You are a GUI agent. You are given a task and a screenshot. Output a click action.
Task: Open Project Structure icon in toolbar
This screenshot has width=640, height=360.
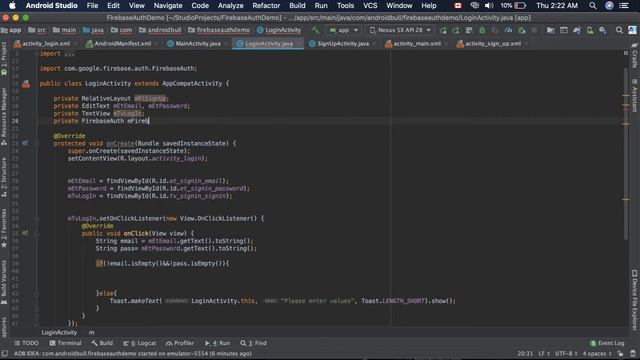click(x=551, y=30)
